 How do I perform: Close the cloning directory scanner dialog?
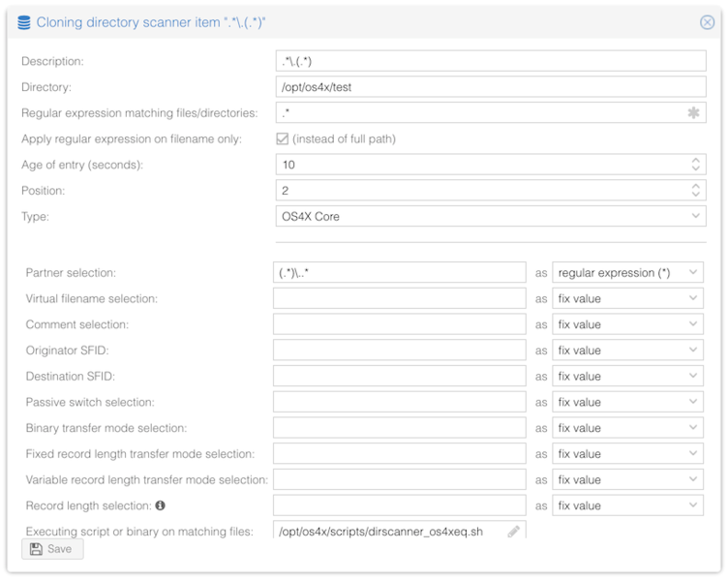707,22
